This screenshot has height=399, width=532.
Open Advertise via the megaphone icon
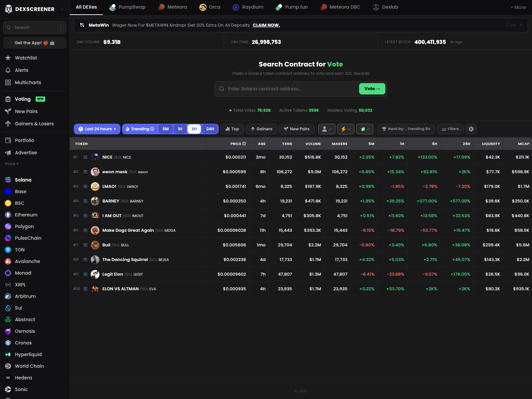(x=8, y=153)
